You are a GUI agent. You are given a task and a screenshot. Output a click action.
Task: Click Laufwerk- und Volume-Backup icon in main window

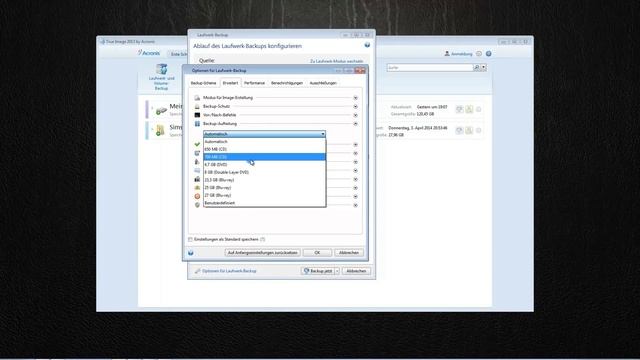pyautogui.click(x=161, y=77)
